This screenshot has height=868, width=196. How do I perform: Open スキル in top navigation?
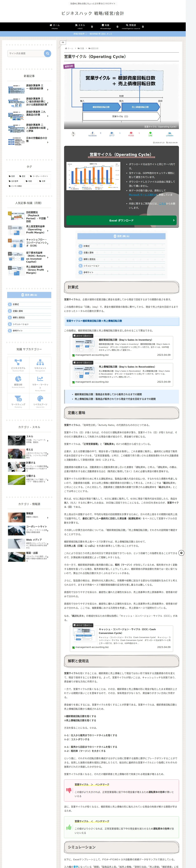tap(80, 27)
